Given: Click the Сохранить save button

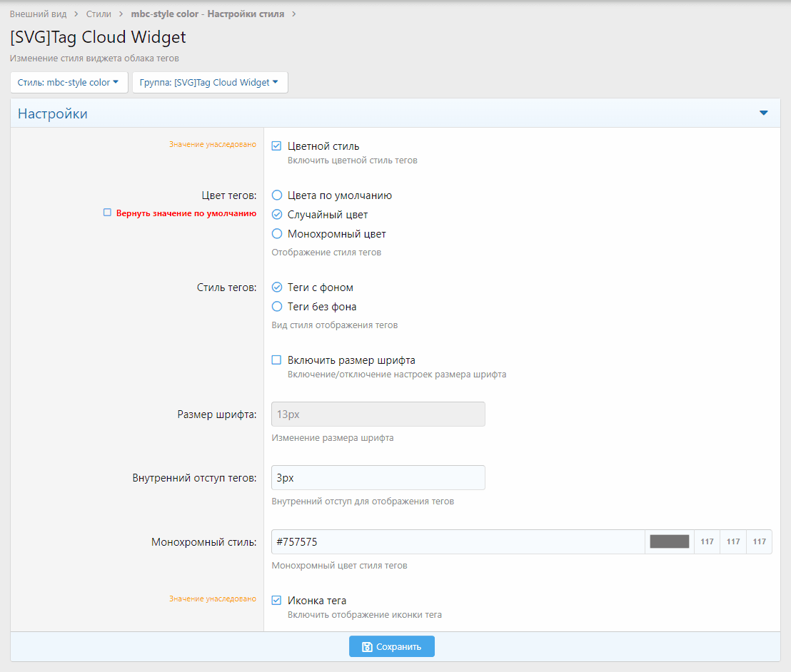Looking at the screenshot, I should pos(391,646).
